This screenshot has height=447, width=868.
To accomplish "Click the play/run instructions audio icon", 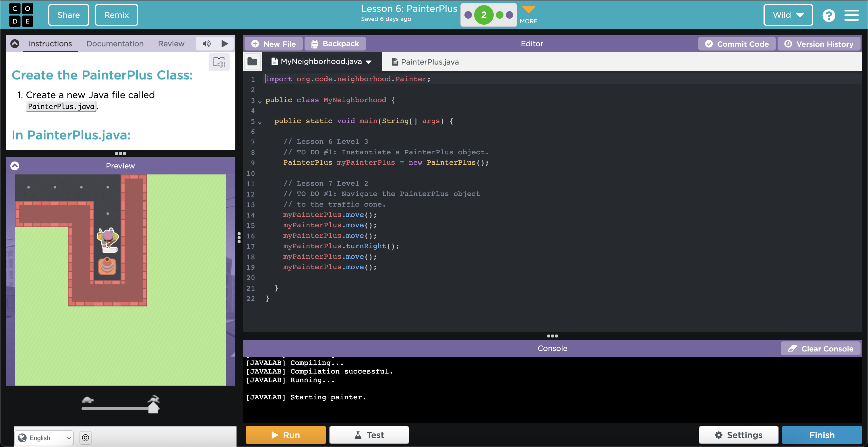I will click(224, 43).
